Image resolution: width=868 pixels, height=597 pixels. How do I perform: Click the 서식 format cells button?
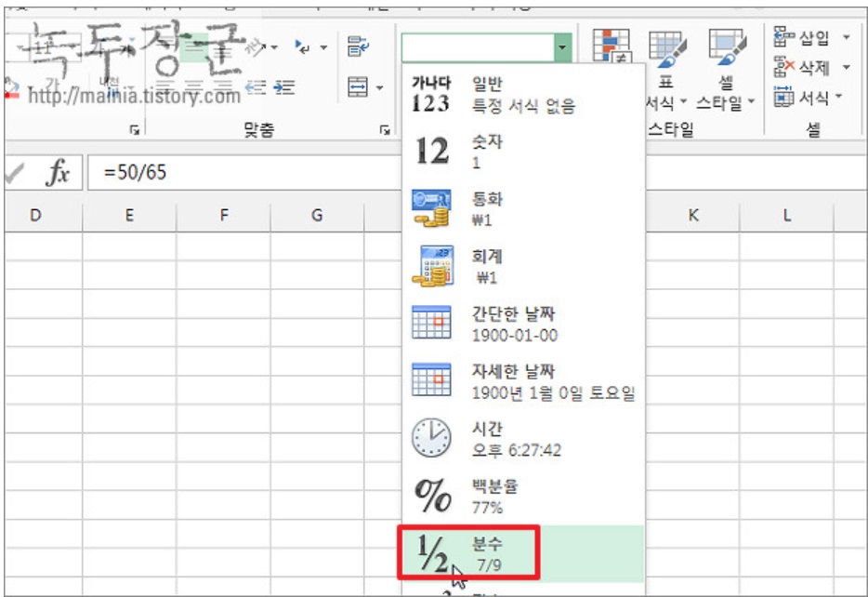pyautogui.click(x=802, y=98)
